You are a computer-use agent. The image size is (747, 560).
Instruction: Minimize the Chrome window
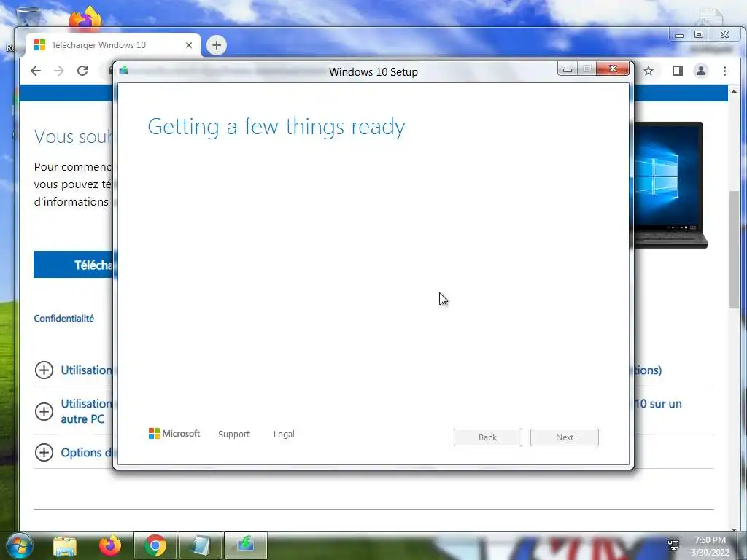(679, 35)
